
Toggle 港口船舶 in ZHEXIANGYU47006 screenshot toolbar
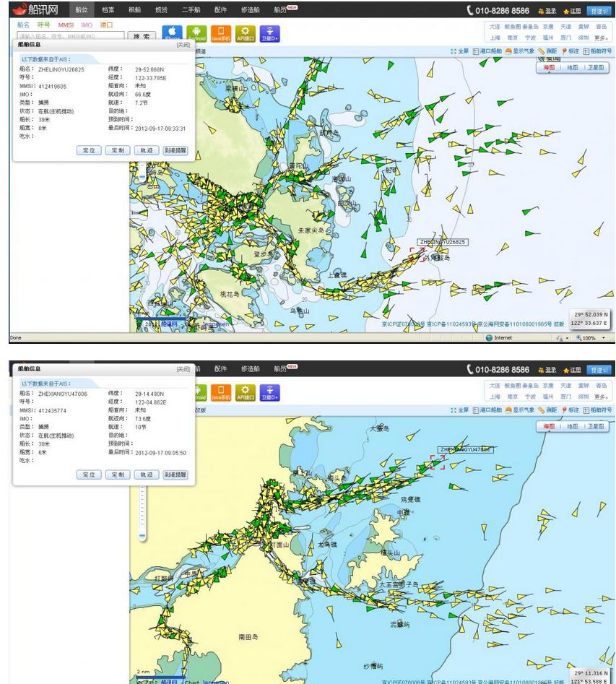point(487,410)
